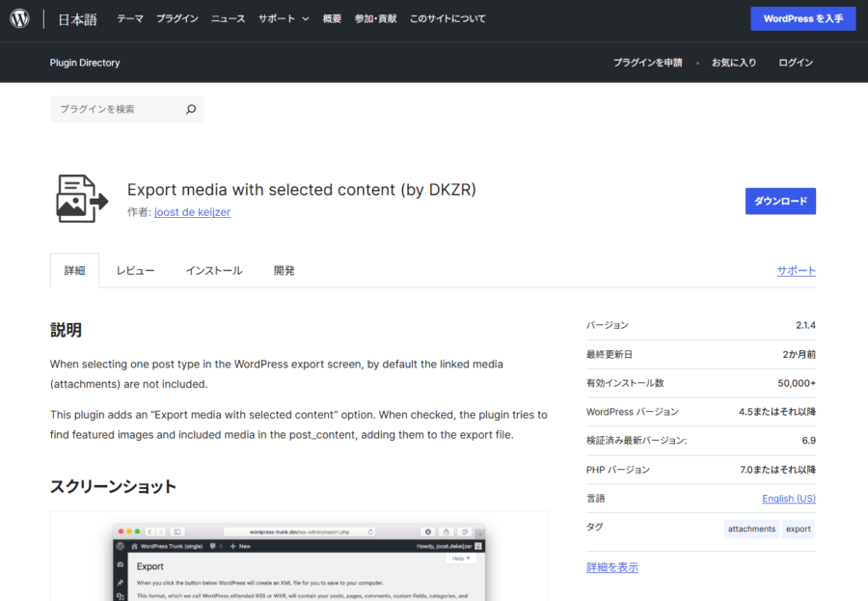Switch to the レビュー tab
The image size is (868, 601).
(136, 271)
